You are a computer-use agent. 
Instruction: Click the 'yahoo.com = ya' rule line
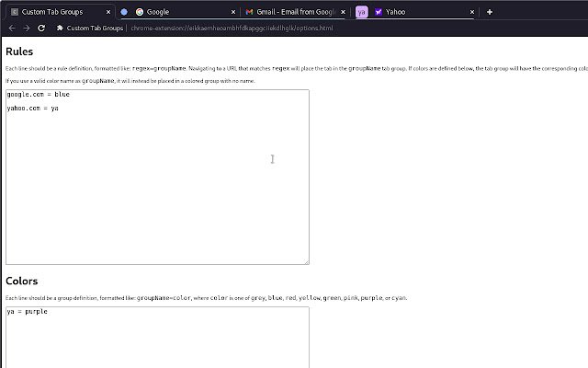tap(33, 109)
